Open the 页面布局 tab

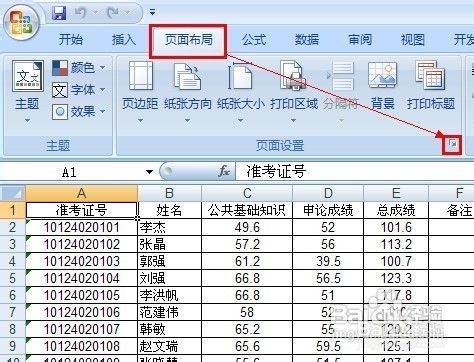[x=189, y=40]
